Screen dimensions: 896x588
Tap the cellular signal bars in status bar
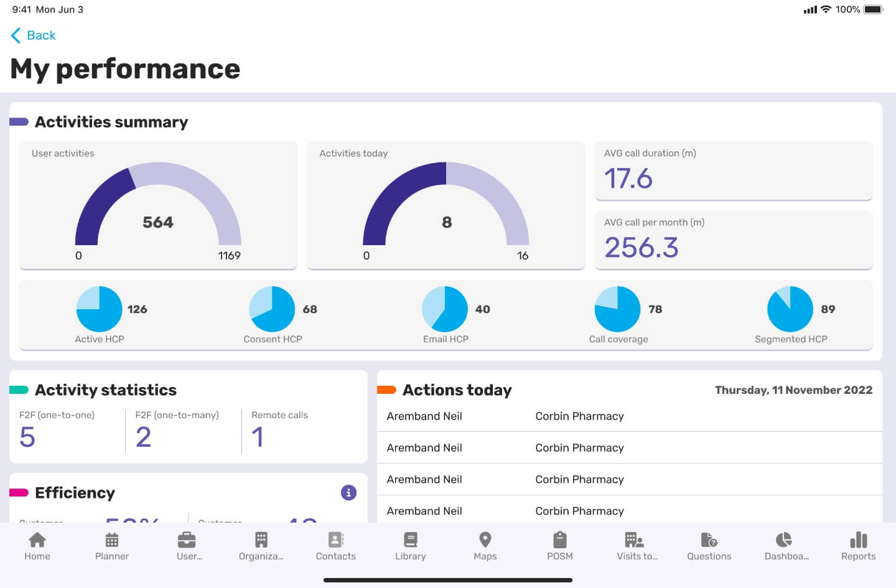tap(810, 10)
